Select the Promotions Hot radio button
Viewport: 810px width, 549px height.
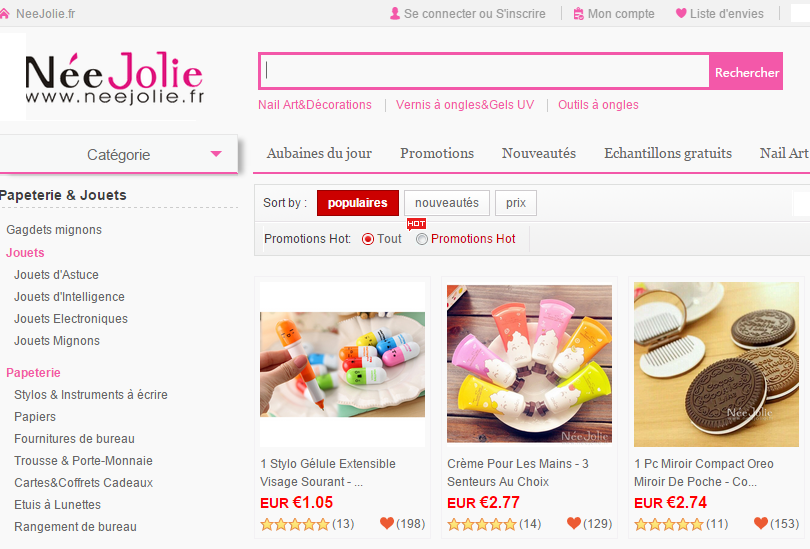click(x=422, y=239)
